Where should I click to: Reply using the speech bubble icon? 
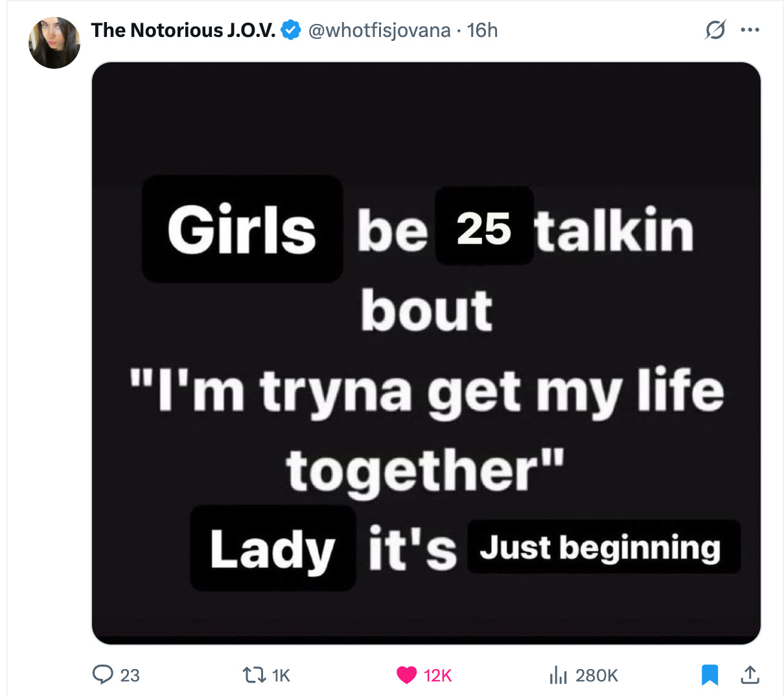(x=102, y=675)
